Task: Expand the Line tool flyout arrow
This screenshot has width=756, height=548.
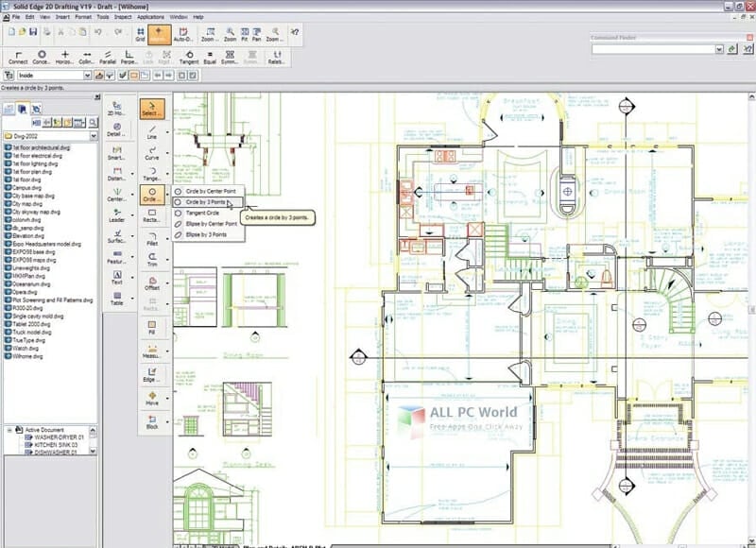Action: pyautogui.click(x=168, y=132)
